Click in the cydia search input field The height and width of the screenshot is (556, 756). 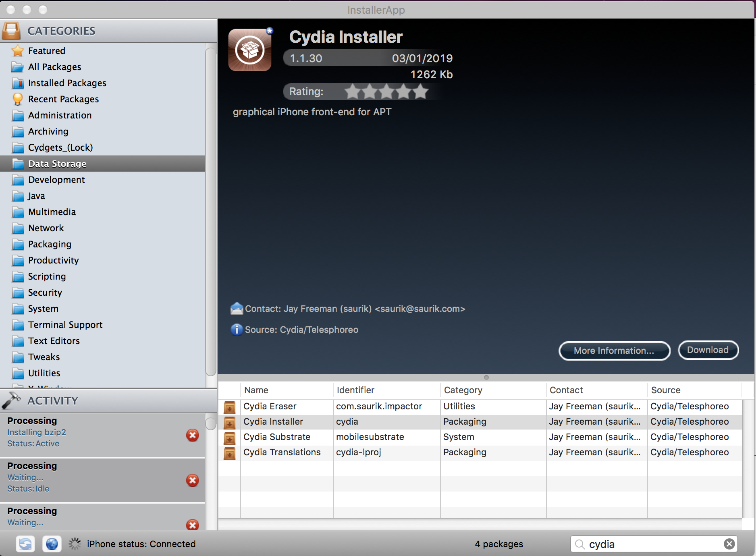[654, 544]
